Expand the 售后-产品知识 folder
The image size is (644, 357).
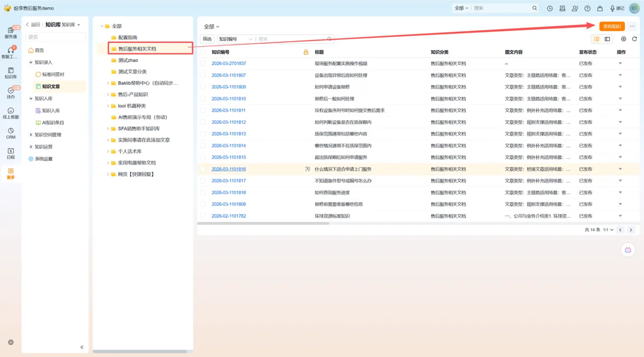108,94
